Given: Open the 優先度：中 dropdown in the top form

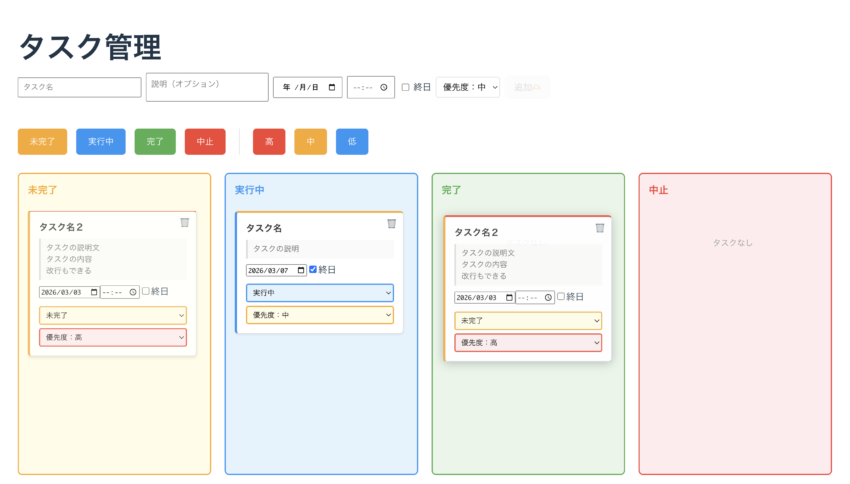Looking at the screenshot, I should click(x=468, y=88).
